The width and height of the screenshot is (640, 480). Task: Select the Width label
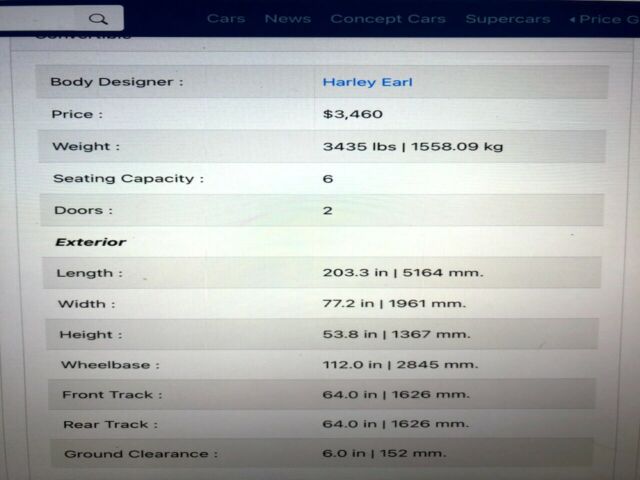(x=87, y=304)
